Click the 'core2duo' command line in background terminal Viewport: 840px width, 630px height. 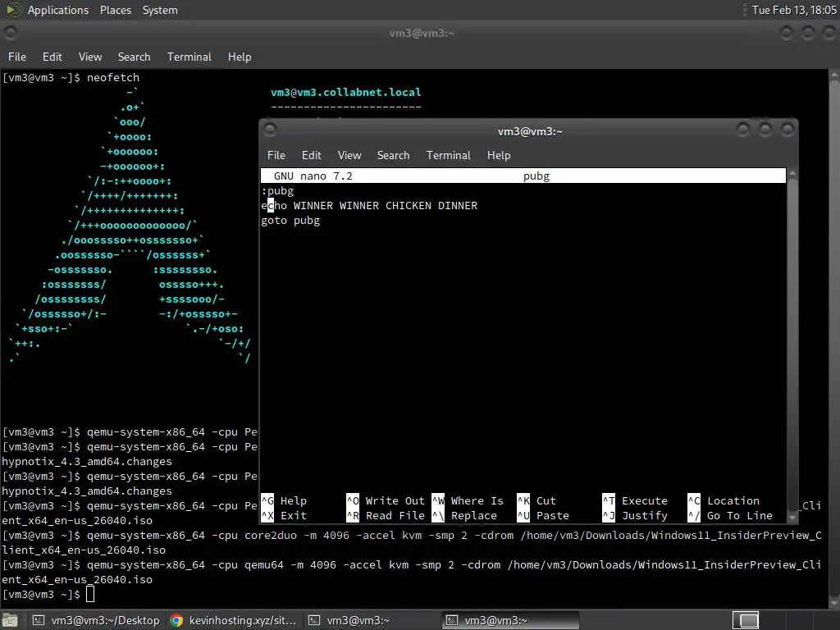412,543
